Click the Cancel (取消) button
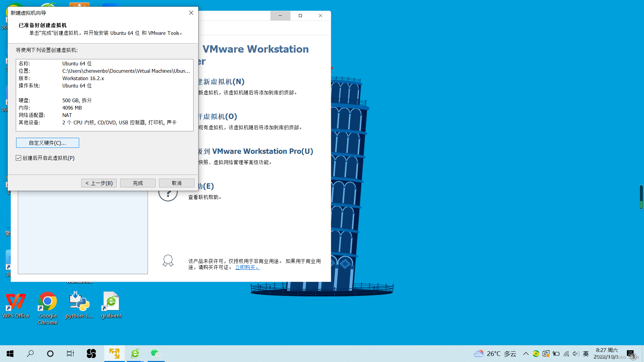 click(x=176, y=183)
